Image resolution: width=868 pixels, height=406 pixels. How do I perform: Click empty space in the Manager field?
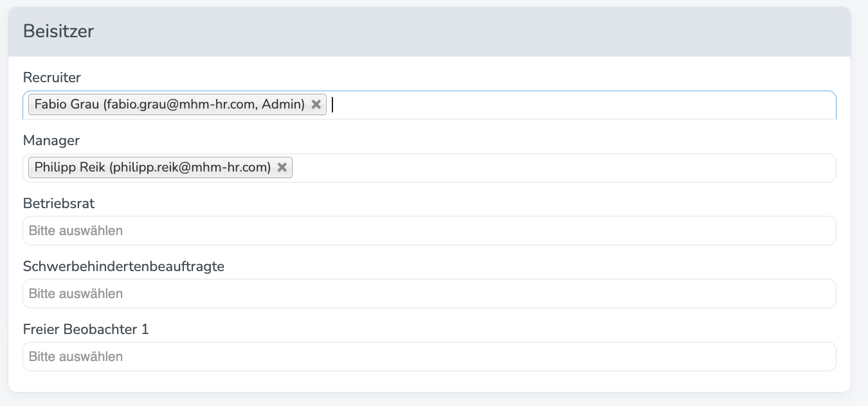tap(559, 168)
